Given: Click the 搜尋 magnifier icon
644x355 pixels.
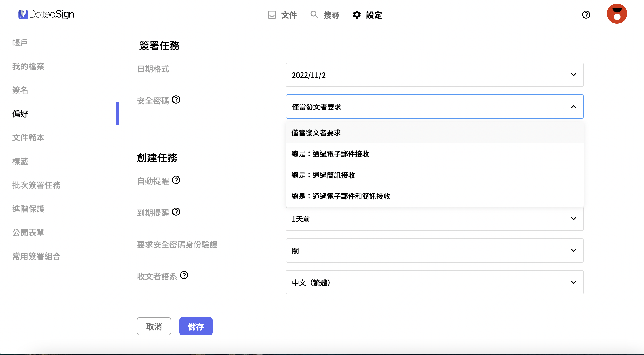Looking at the screenshot, I should (314, 15).
